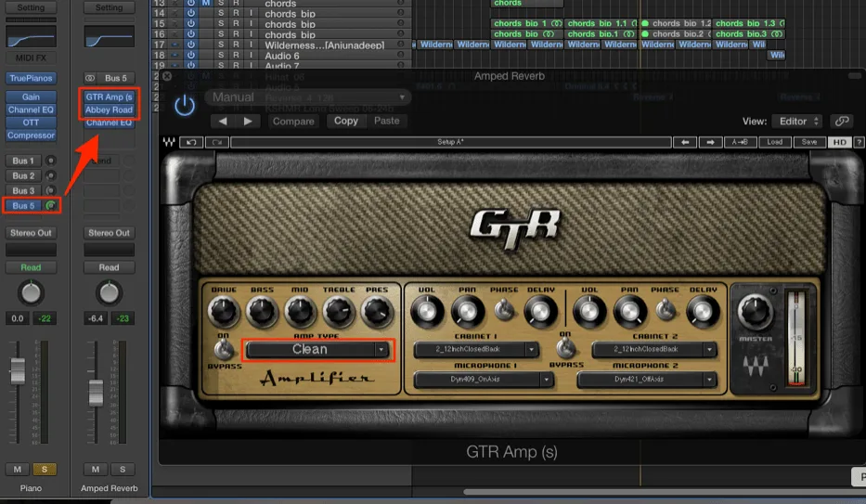Screen dimensions: 866x504
Task: Open Cabinet 1 2_12InchClosedBack dropdown
Action: click(x=475, y=349)
